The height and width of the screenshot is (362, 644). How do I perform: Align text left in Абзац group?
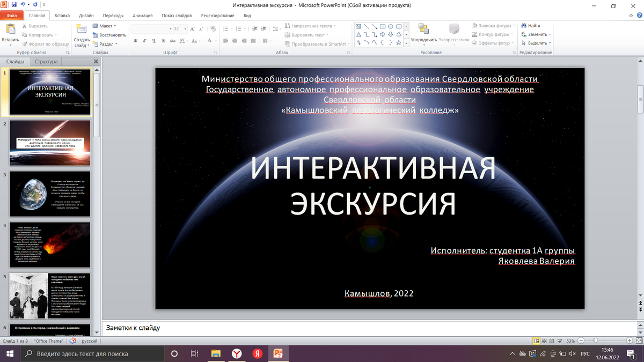coord(225,41)
